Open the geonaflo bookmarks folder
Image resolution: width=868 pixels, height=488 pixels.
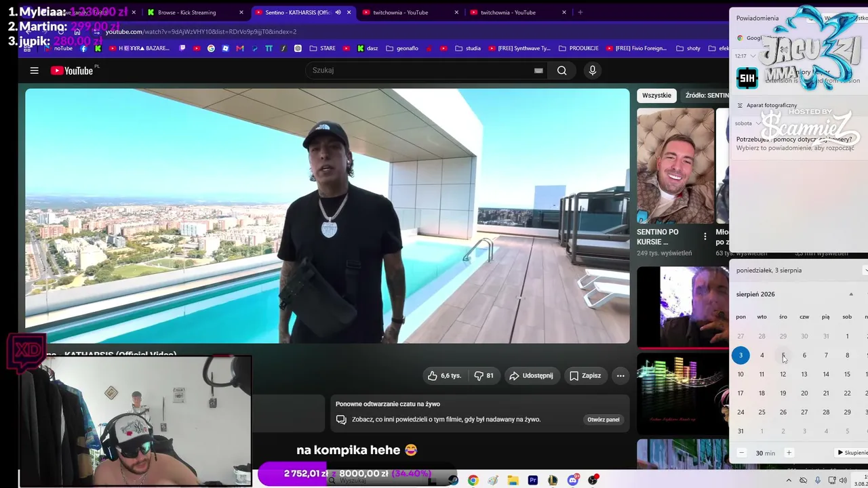click(402, 48)
